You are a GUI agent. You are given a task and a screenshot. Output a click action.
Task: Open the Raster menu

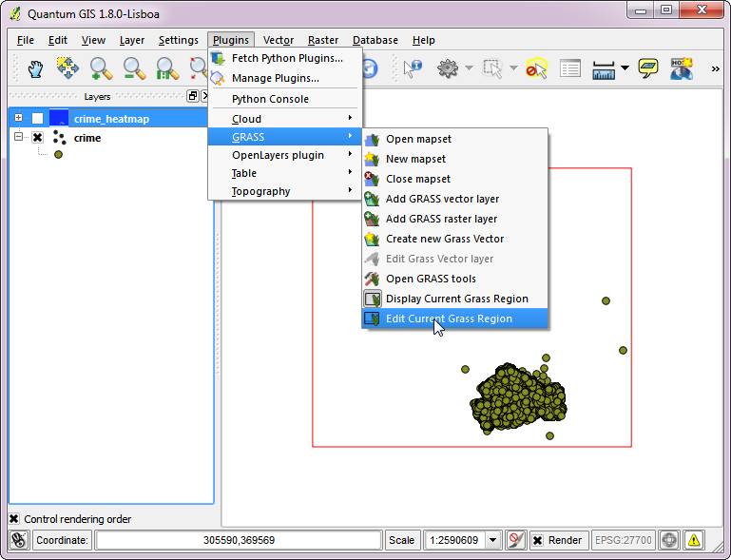coord(323,40)
